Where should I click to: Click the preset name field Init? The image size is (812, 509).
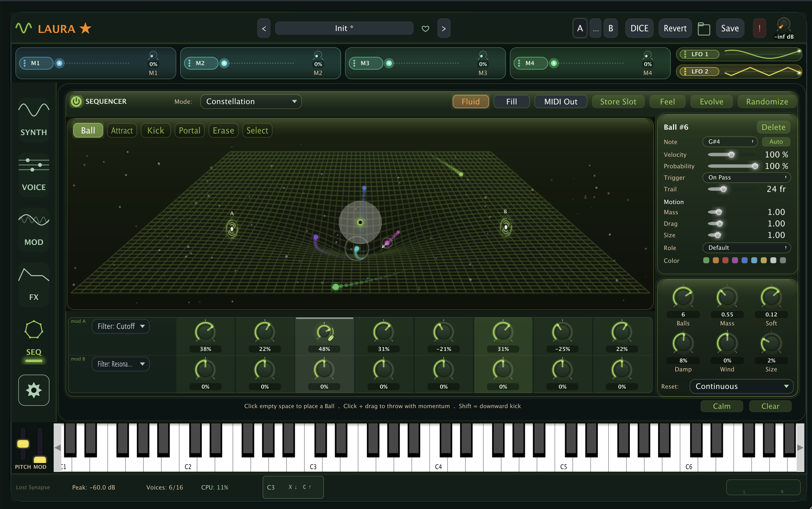(x=344, y=28)
